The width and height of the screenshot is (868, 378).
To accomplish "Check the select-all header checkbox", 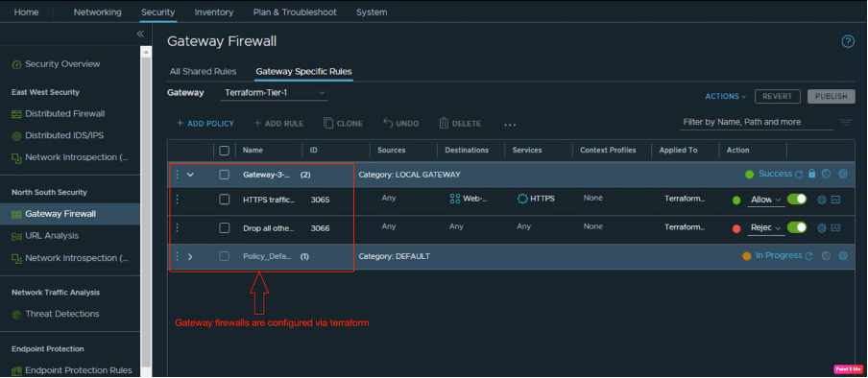I will pyautogui.click(x=224, y=150).
